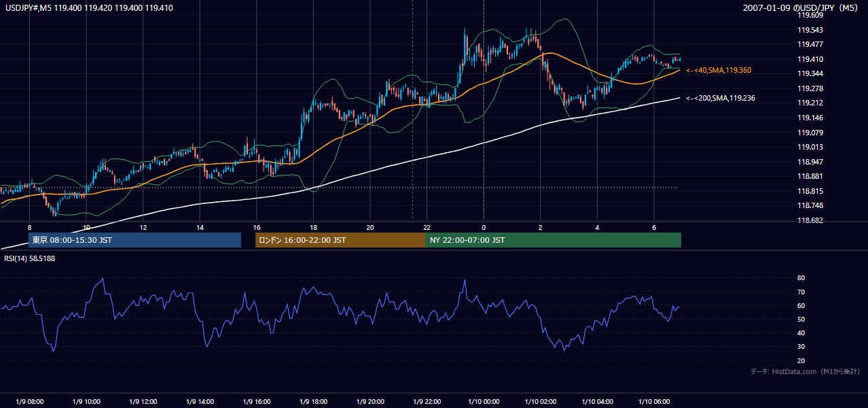Click price axis value 119.543

(810, 30)
